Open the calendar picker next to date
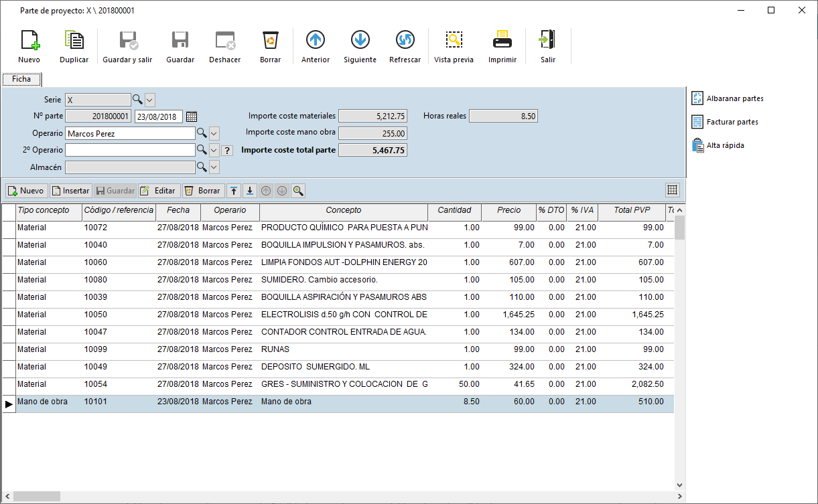 [192, 116]
